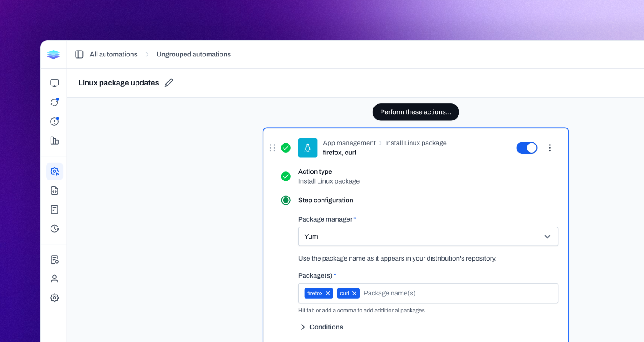
Task: Click the Linux penguin action icon
Action: 308,148
